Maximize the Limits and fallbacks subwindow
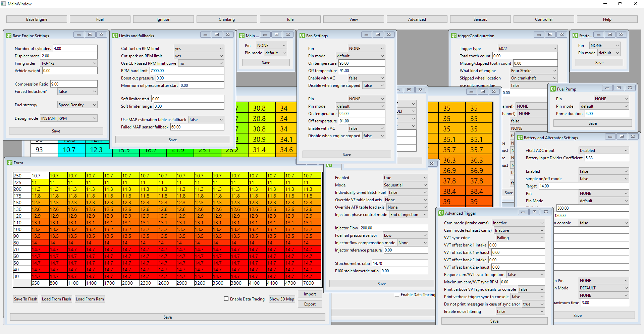The height and width of the screenshot is (334, 644). click(217, 35)
